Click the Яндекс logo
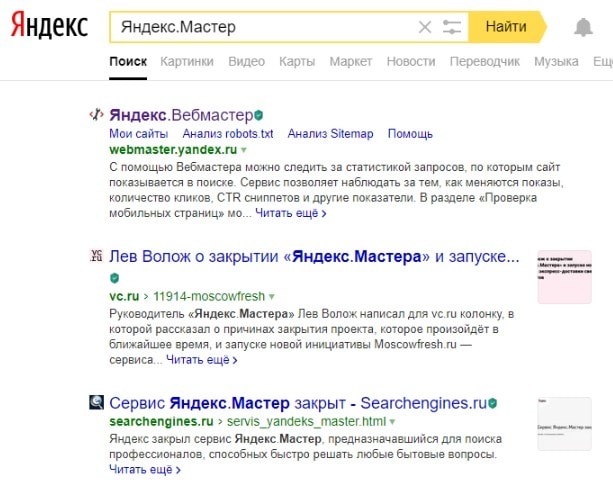The height and width of the screenshot is (487, 613). click(49, 25)
